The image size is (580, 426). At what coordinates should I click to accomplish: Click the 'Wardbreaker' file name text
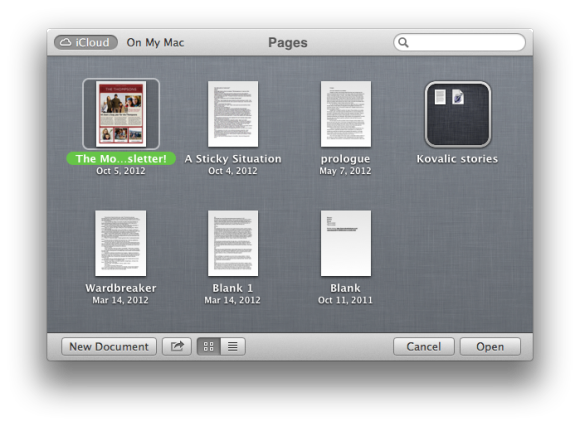pyautogui.click(x=121, y=288)
